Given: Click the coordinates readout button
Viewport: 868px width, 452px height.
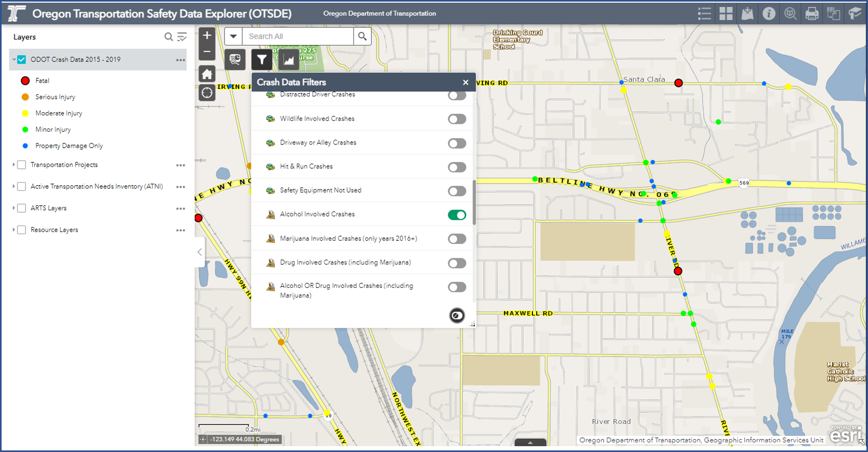Looking at the screenshot, I should click(x=203, y=439).
